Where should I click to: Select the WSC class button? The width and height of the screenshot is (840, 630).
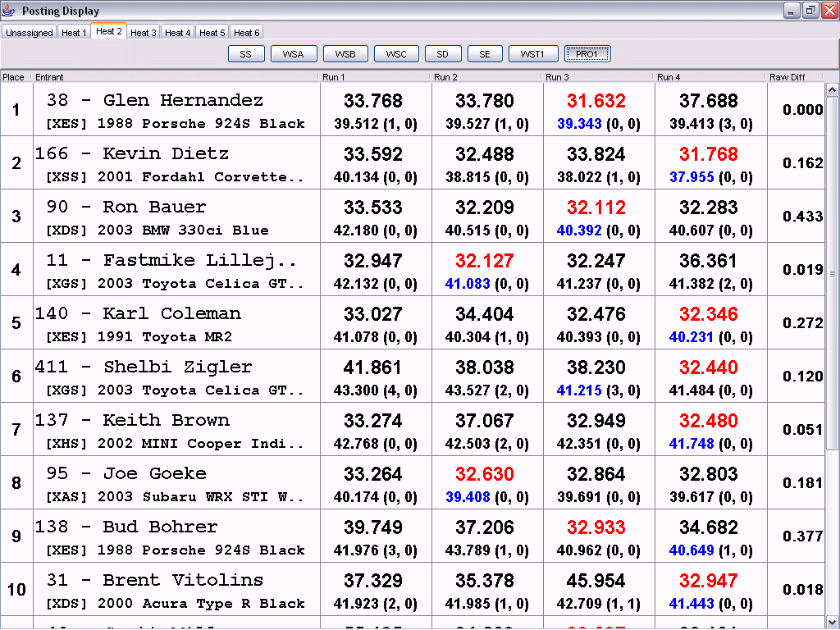(x=396, y=54)
